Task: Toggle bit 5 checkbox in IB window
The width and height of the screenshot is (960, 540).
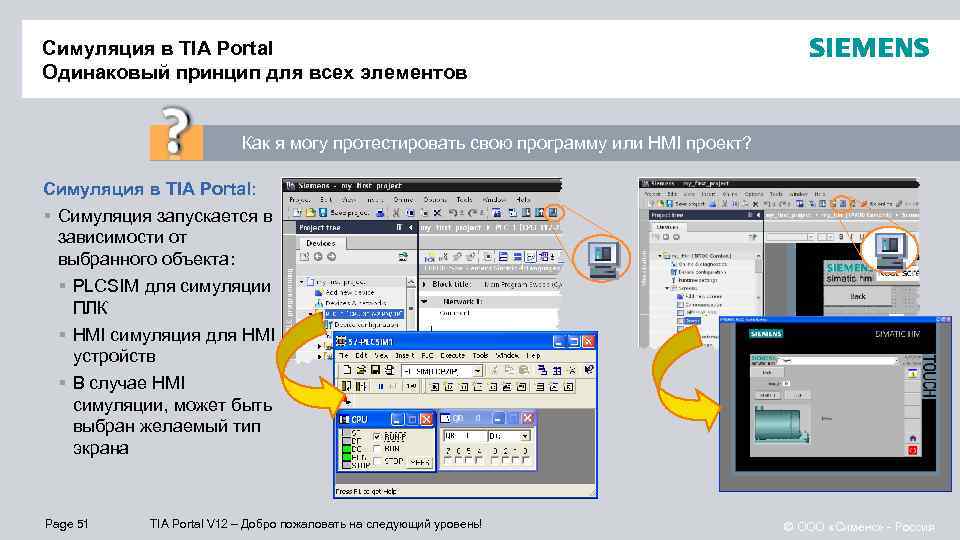Action: 468,460
